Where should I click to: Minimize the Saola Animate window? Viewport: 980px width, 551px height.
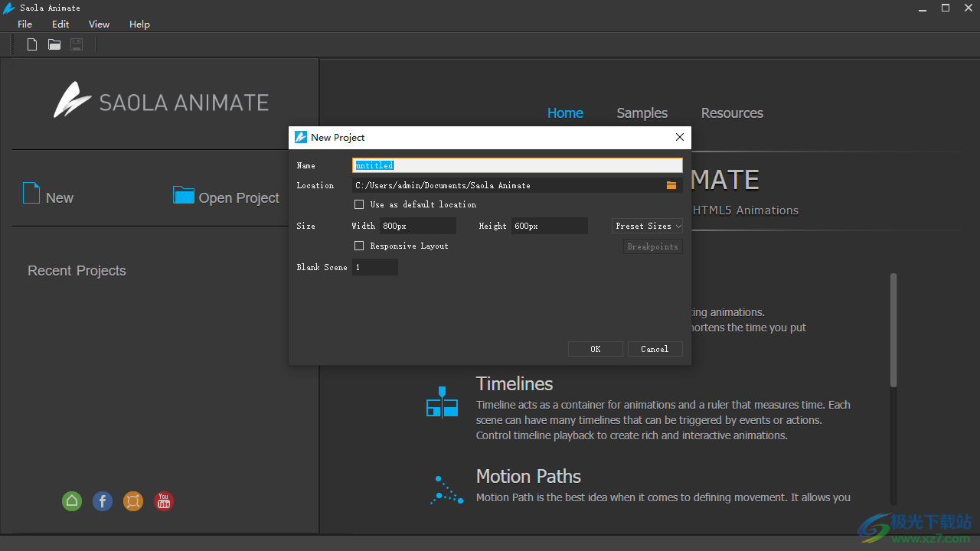[923, 8]
